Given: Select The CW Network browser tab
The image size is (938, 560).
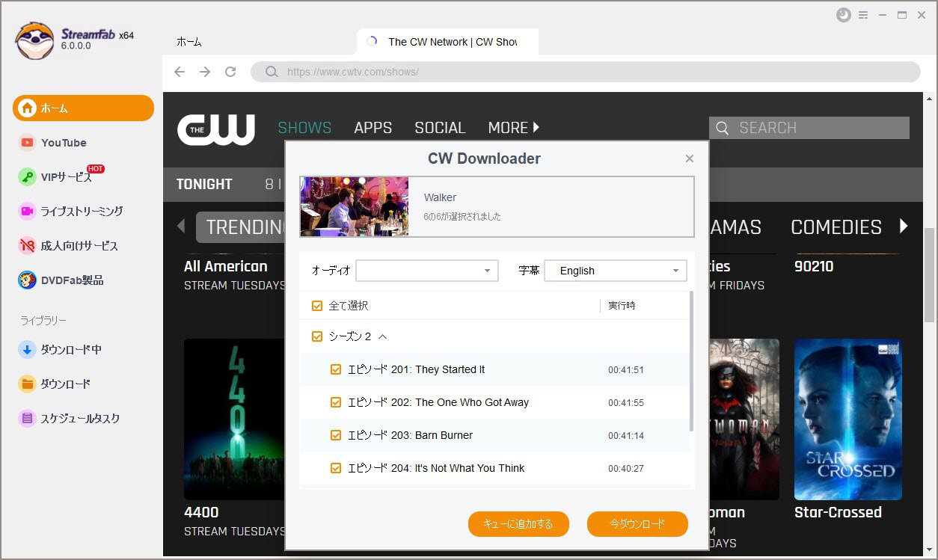Looking at the screenshot, I should pos(447,42).
